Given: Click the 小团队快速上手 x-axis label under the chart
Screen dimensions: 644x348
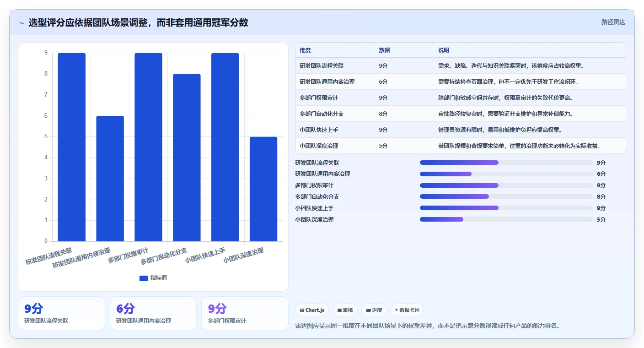Looking at the screenshot, I should [x=205, y=255].
